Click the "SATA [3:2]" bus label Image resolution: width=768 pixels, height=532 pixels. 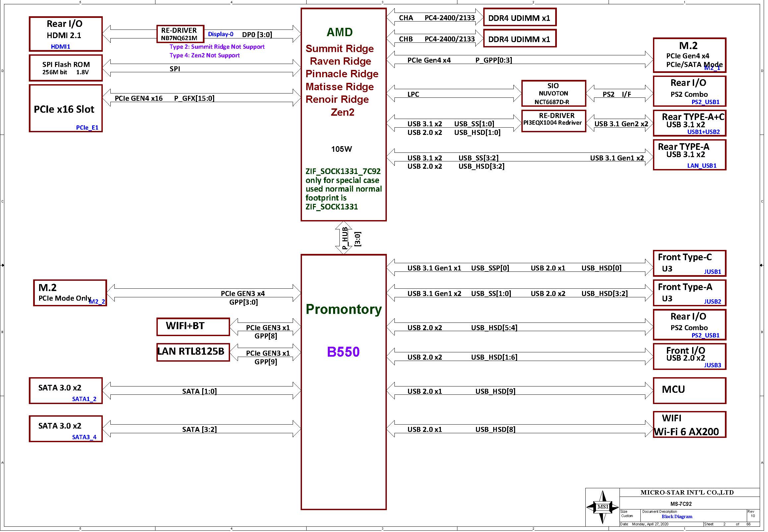[199, 430]
